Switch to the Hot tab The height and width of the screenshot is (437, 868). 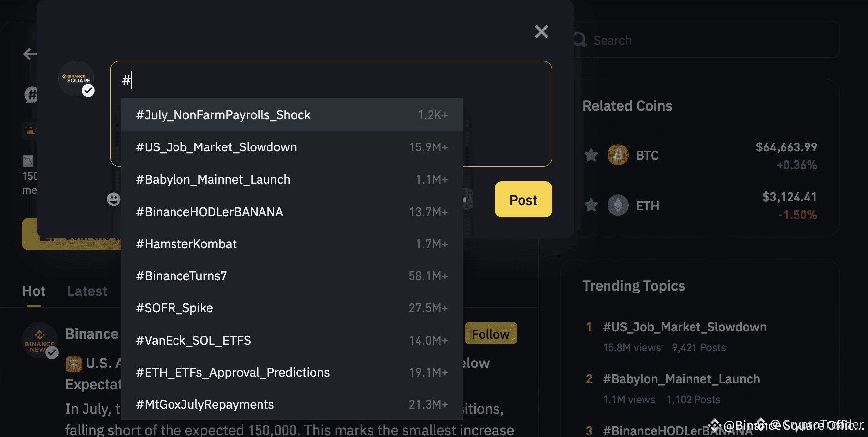(34, 291)
